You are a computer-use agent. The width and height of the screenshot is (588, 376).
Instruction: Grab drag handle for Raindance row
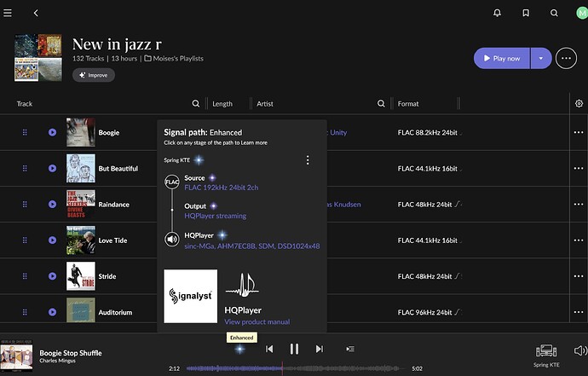pyautogui.click(x=25, y=204)
